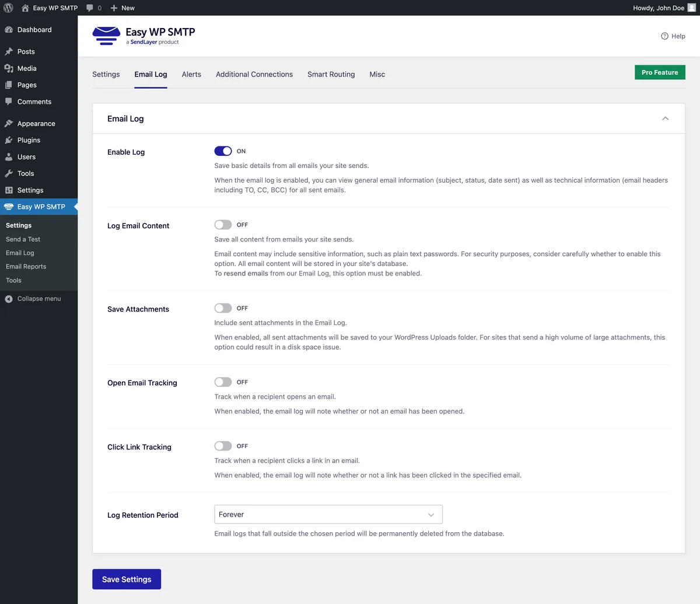Click the Users person icon

click(9, 157)
